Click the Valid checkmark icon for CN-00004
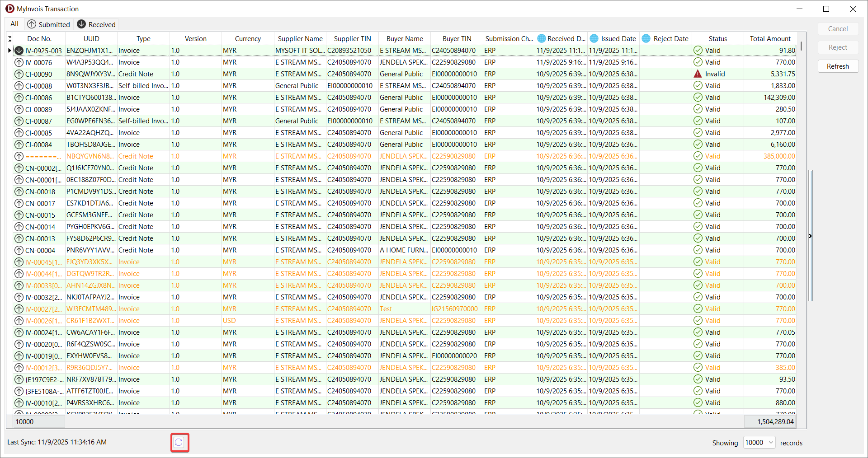The image size is (868, 458). pos(698,250)
